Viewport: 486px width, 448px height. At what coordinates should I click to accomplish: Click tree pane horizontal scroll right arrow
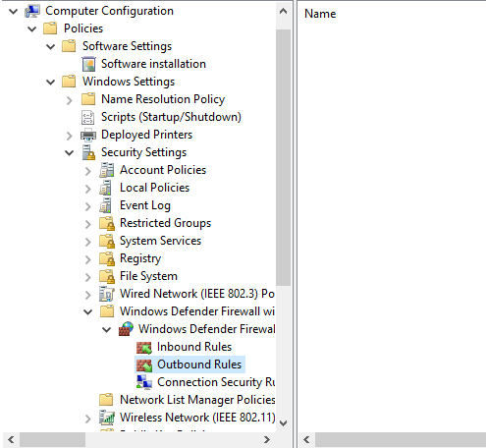click(267, 439)
